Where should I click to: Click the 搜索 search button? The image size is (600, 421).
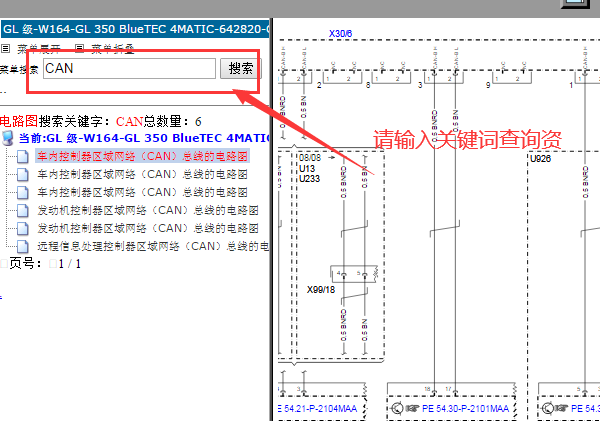(x=240, y=69)
